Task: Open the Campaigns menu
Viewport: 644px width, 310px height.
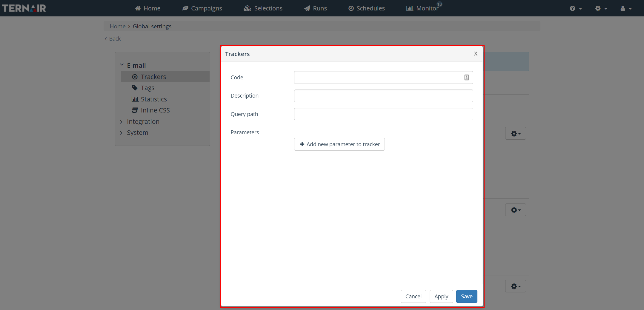Action: [202, 8]
